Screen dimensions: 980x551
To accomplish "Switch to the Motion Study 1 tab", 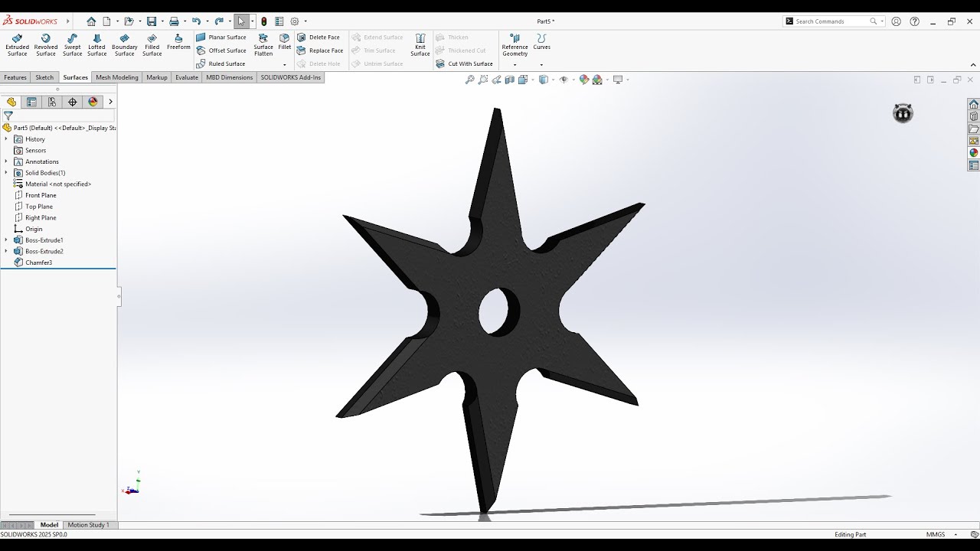I will (x=89, y=525).
